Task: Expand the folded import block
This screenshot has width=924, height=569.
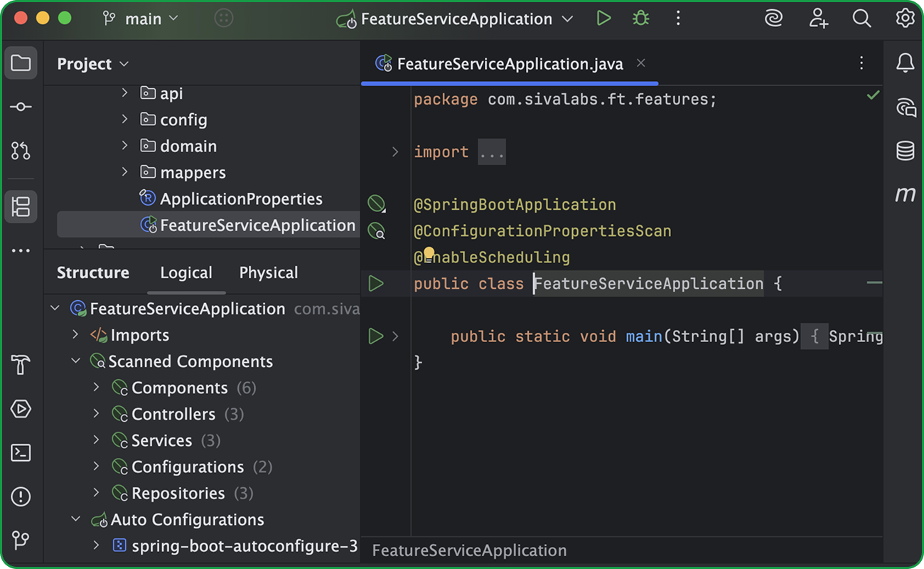Action: pos(395,151)
